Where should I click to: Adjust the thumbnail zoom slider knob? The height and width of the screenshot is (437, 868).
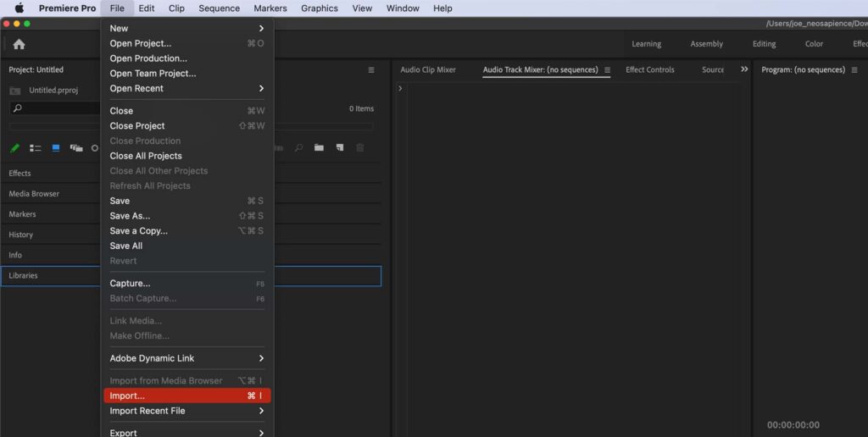(95, 147)
